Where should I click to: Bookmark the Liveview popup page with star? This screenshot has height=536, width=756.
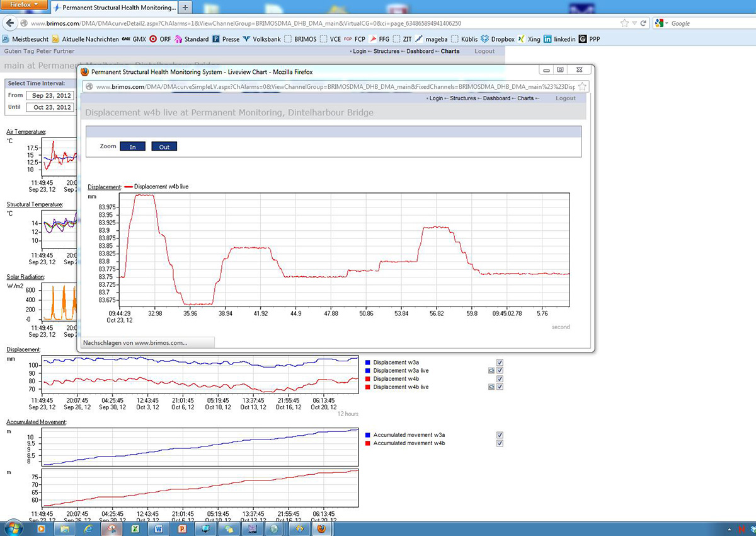[582, 86]
